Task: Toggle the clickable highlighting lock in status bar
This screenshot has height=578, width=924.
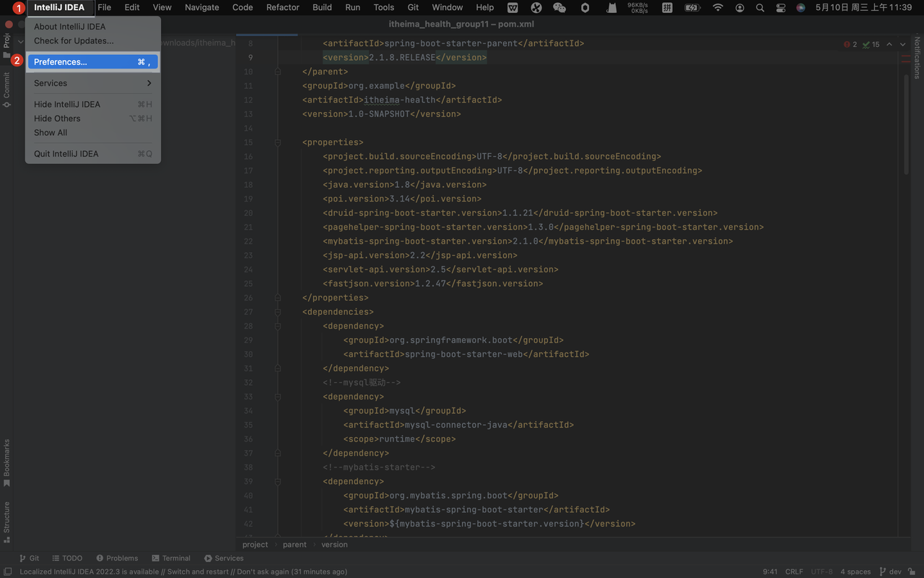Action: pos(912,571)
